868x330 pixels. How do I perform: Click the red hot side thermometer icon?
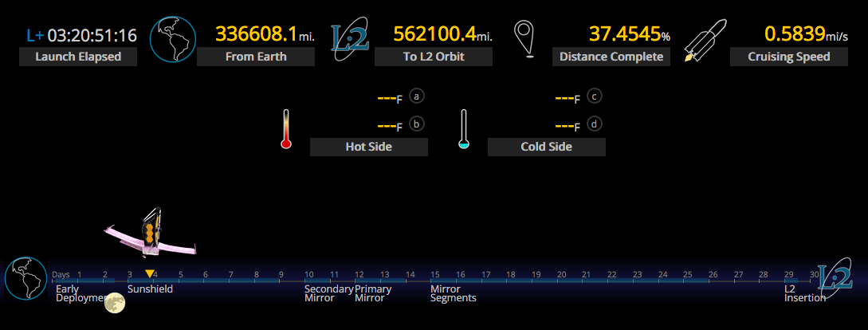pos(286,129)
